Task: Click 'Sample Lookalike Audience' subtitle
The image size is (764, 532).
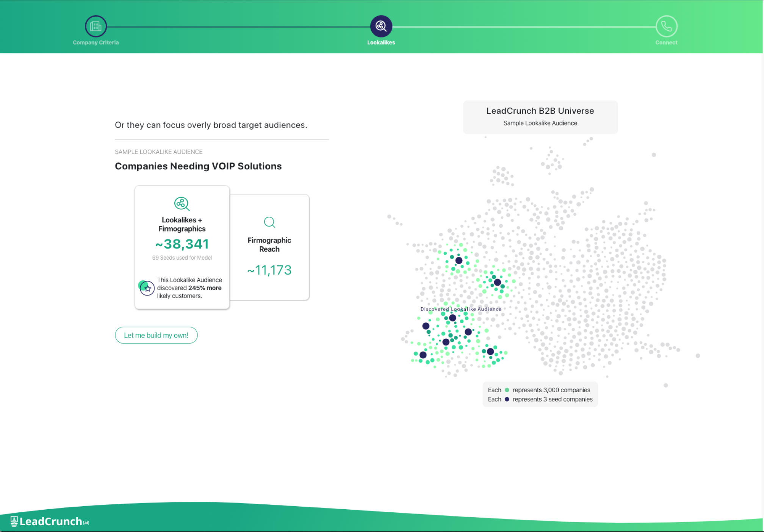Action: coord(540,123)
